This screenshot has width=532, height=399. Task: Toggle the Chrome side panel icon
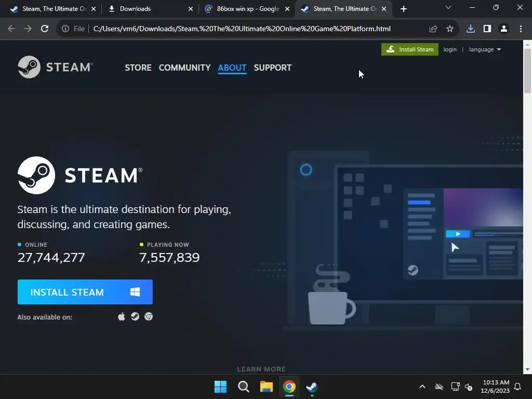(487, 29)
